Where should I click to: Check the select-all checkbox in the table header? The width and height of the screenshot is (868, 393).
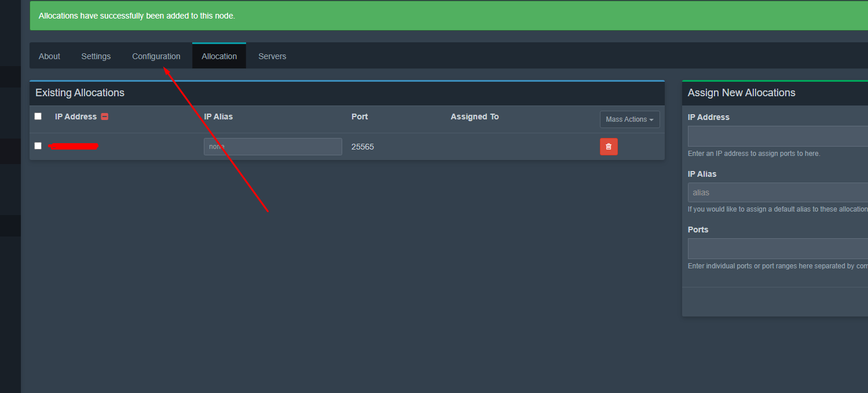tap(38, 116)
